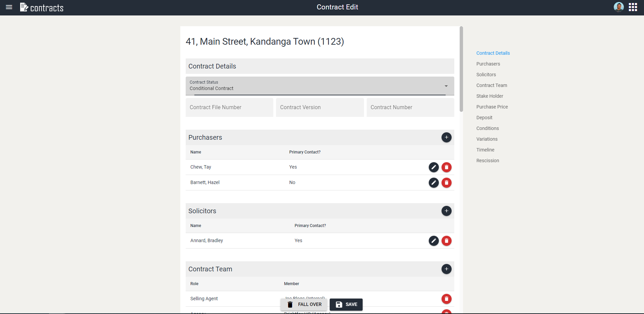Focus the Contract File Number field
The image size is (644, 314).
229,107
